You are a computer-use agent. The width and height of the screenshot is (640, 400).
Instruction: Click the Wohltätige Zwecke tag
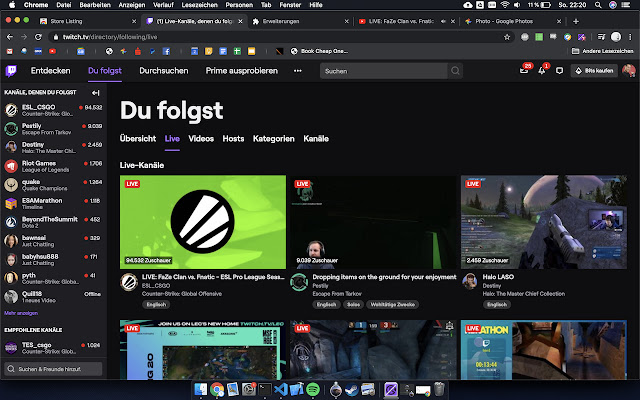[x=393, y=304]
